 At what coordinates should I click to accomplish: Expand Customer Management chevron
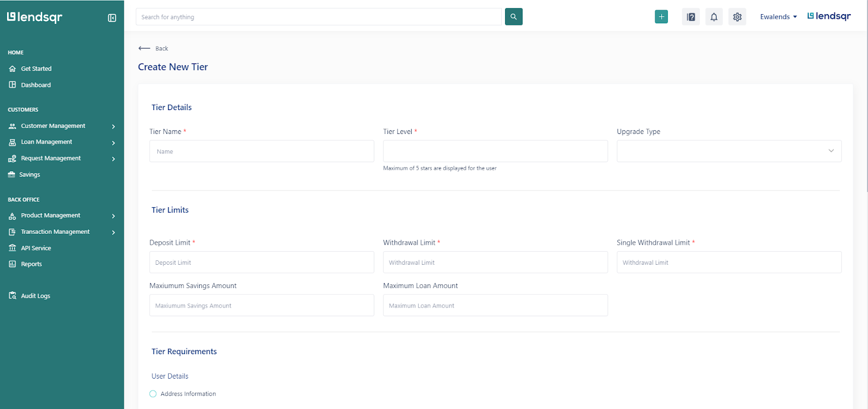point(113,126)
